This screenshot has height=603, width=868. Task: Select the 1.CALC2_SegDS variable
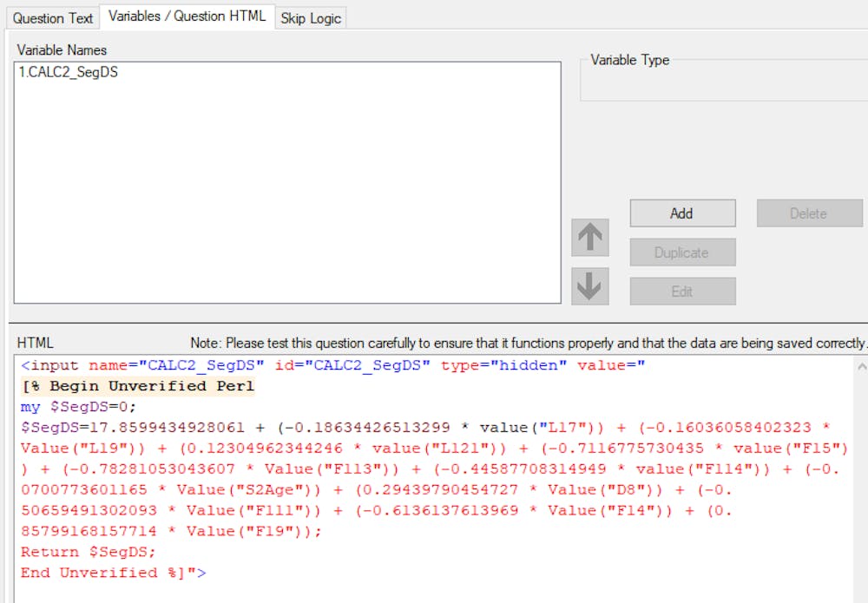coord(71,73)
